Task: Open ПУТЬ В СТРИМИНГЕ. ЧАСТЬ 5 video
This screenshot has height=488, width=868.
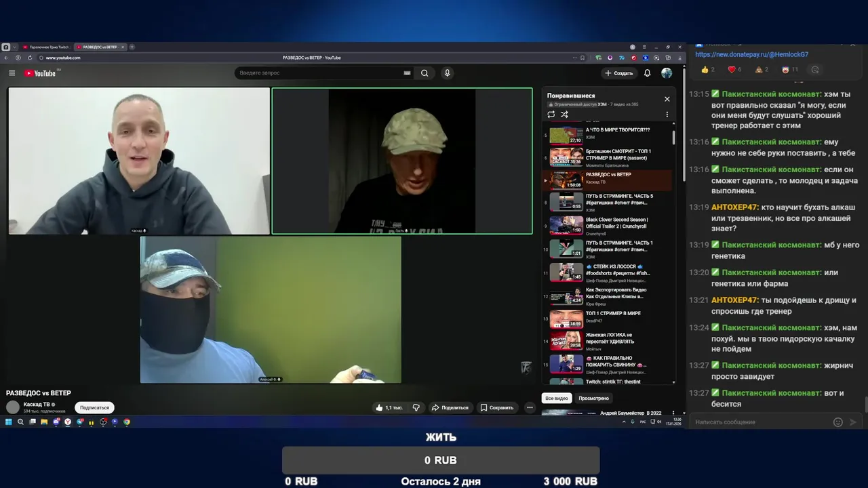Action: pyautogui.click(x=608, y=203)
